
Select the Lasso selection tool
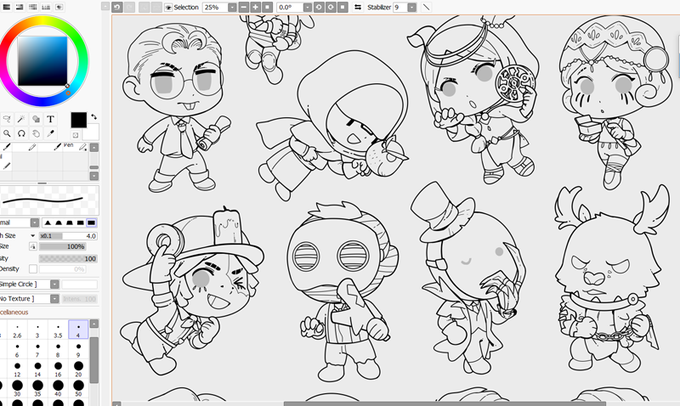7,119
